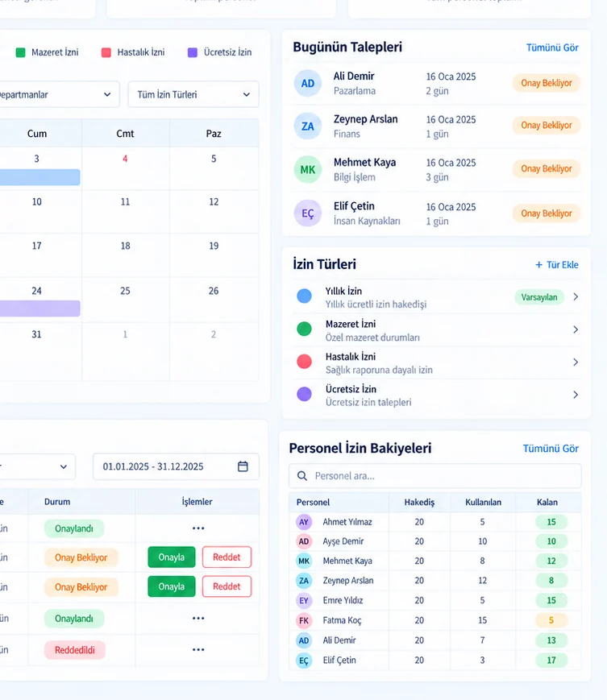
Task: Click the 01.01.2025 - 31.12.2025 date range field
Action: (x=176, y=466)
